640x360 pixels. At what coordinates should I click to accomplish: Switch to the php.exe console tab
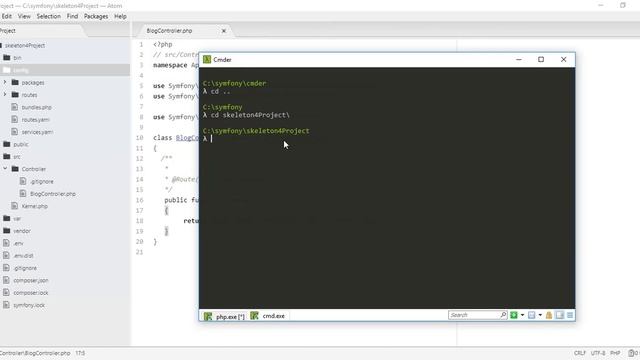pyautogui.click(x=224, y=316)
